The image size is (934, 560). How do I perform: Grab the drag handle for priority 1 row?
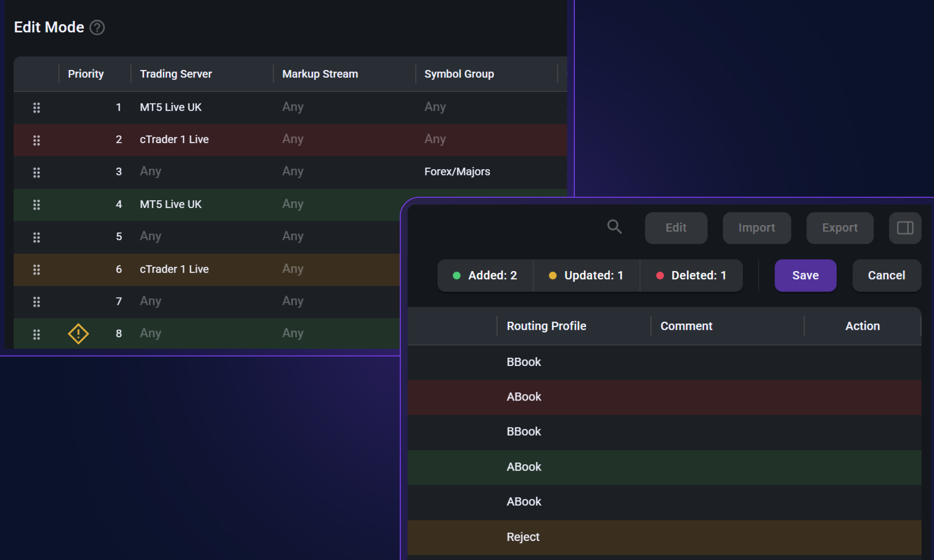pyautogui.click(x=37, y=108)
